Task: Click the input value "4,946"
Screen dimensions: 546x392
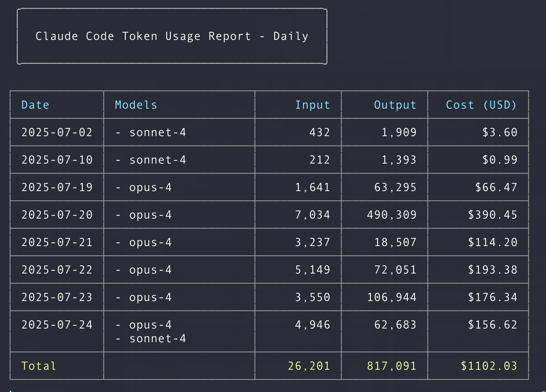Action: coord(313,325)
